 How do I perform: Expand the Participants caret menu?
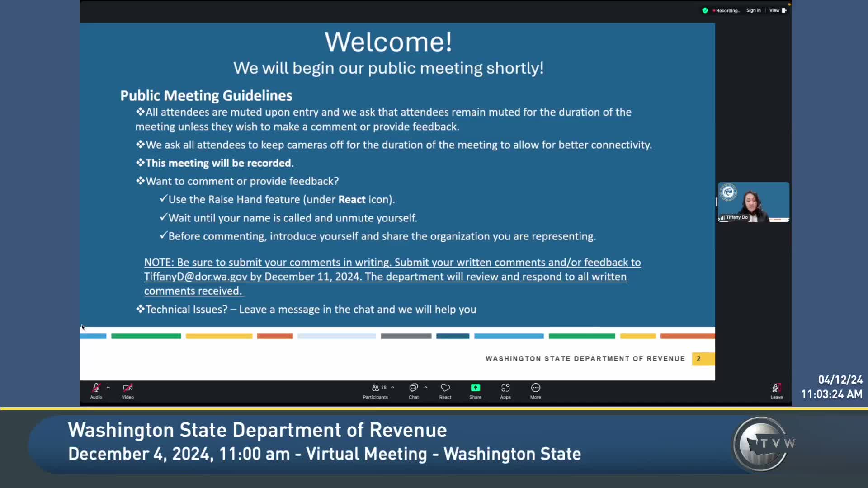tap(392, 388)
